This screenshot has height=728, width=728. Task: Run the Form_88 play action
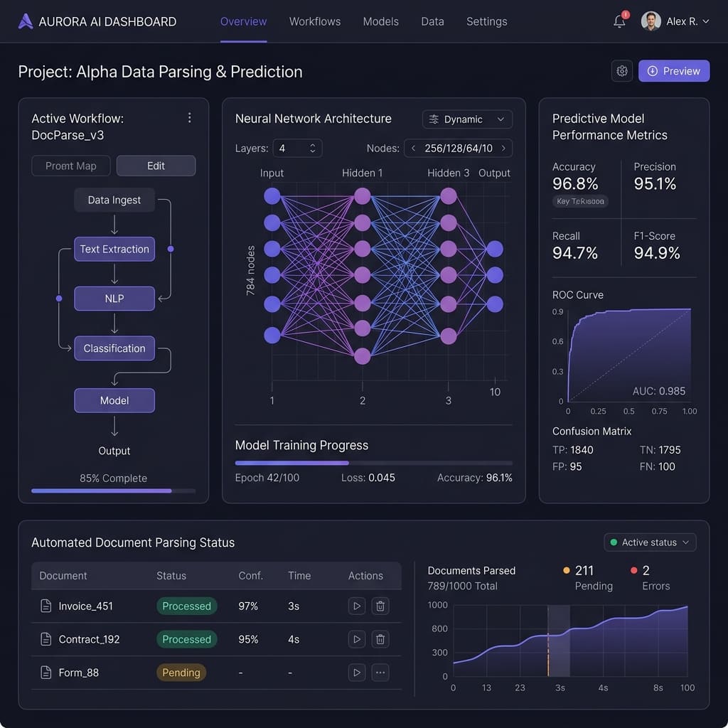coord(357,673)
